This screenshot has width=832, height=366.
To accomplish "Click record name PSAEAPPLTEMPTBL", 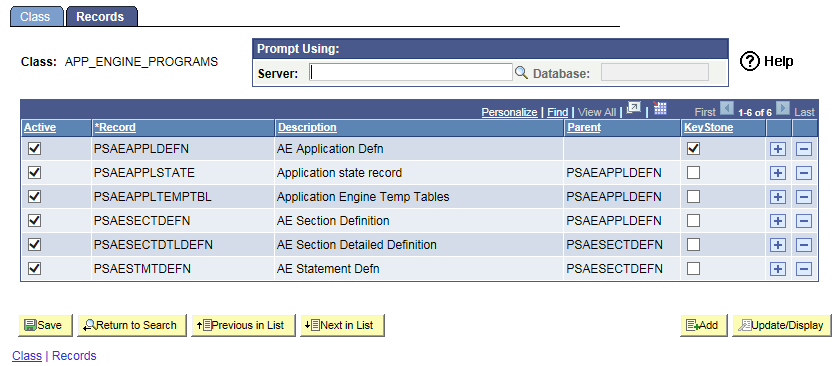I will click(153, 197).
